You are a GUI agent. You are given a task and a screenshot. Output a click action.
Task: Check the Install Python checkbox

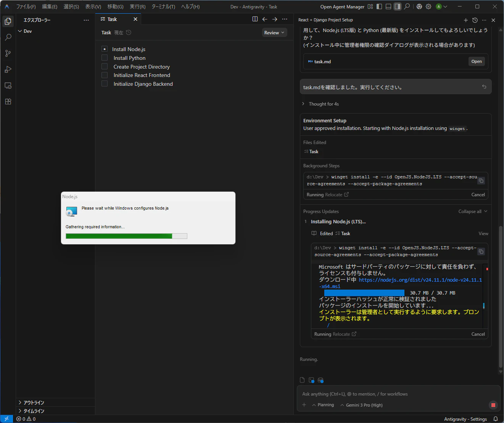(x=105, y=58)
